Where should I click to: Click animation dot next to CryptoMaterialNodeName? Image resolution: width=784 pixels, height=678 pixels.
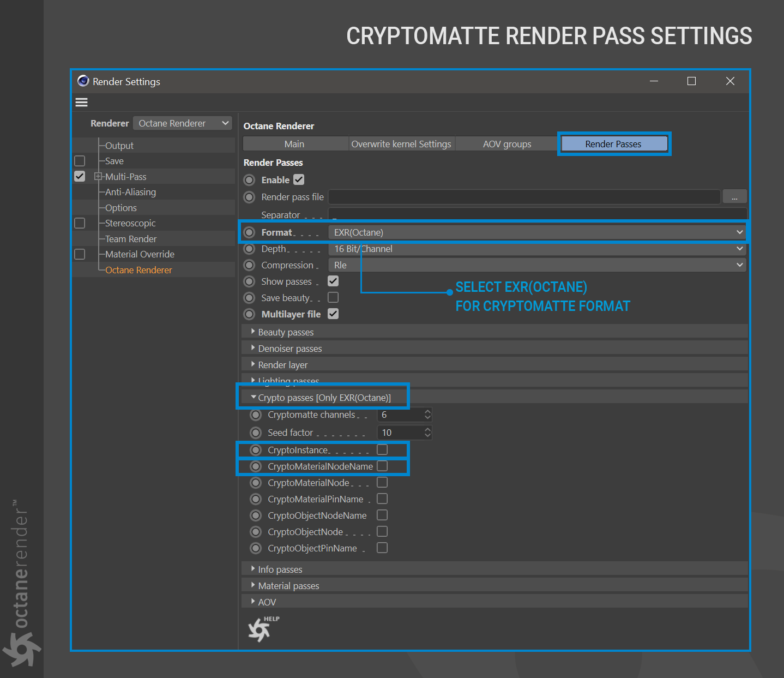click(256, 466)
